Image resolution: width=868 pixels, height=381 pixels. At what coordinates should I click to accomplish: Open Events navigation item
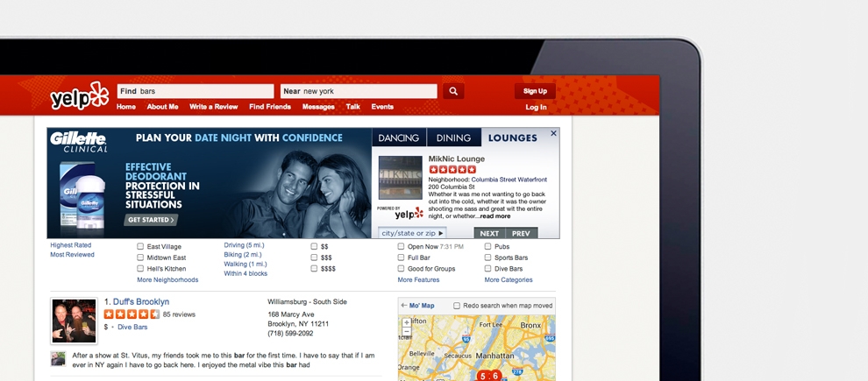[382, 107]
